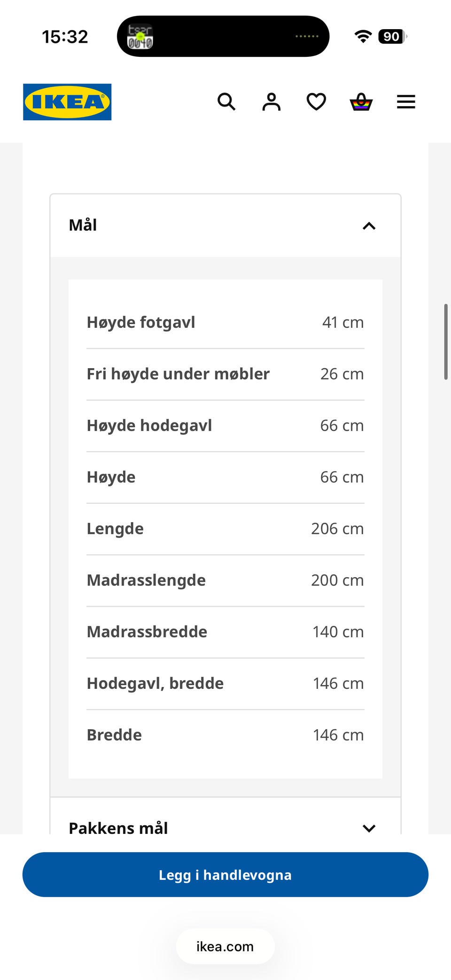The height and width of the screenshot is (980, 451).
Task: Click the page scrollbar thumb
Action: point(446,341)
